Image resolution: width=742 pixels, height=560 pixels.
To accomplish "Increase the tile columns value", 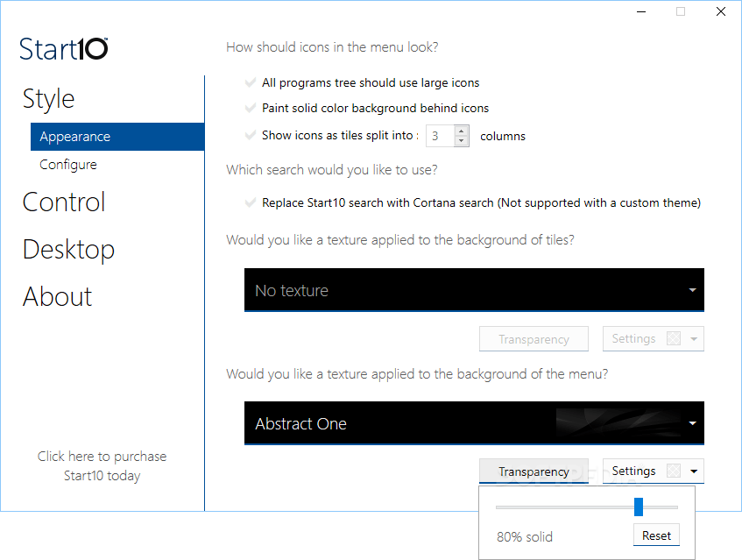I will tap(462, 131).
